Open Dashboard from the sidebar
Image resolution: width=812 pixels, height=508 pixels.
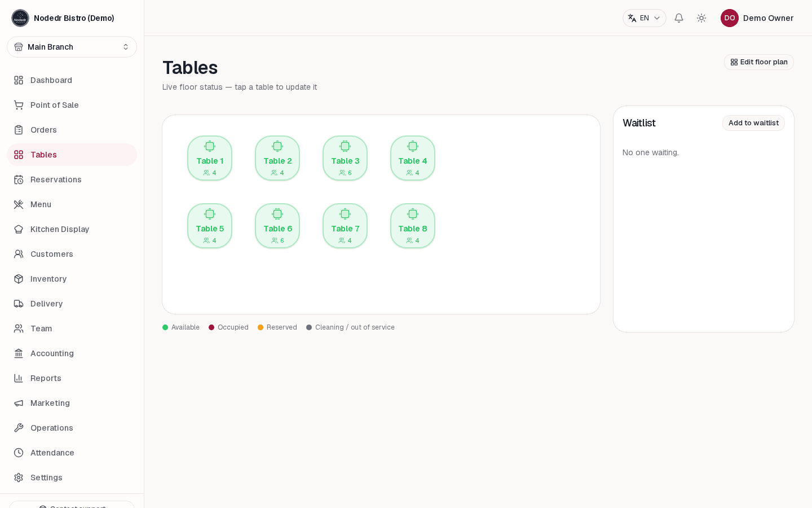[72, 80]
